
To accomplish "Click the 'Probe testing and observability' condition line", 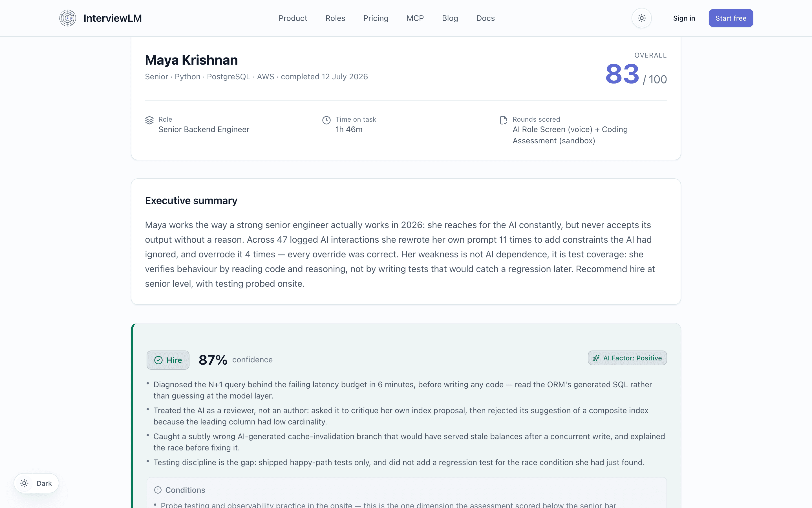I will click(389, 505).
